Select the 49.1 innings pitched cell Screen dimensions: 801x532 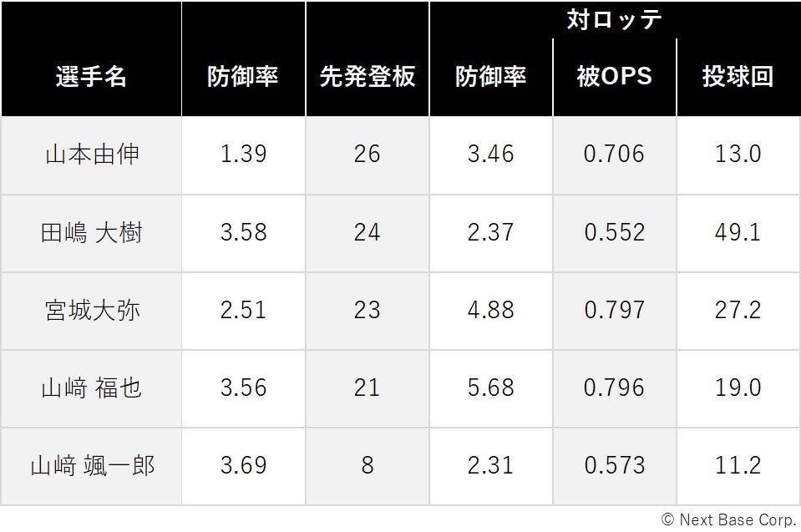pos(738,233)
